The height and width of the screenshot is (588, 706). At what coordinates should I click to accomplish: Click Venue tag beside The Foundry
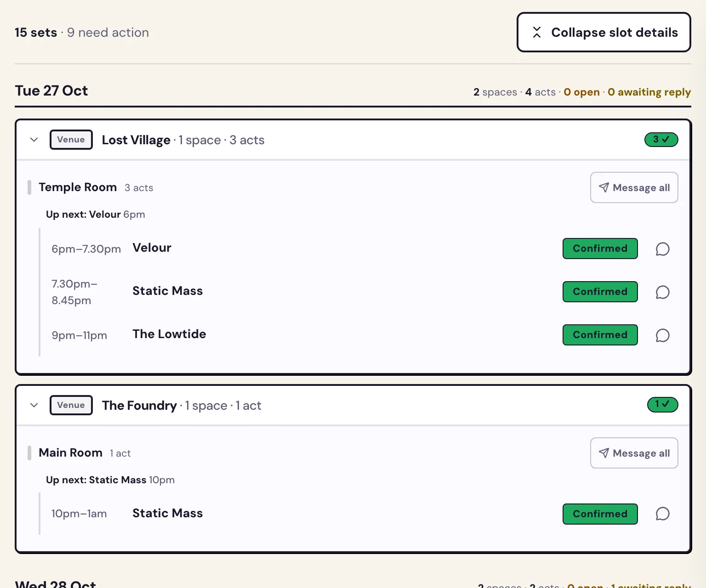(x=71, y=405)
